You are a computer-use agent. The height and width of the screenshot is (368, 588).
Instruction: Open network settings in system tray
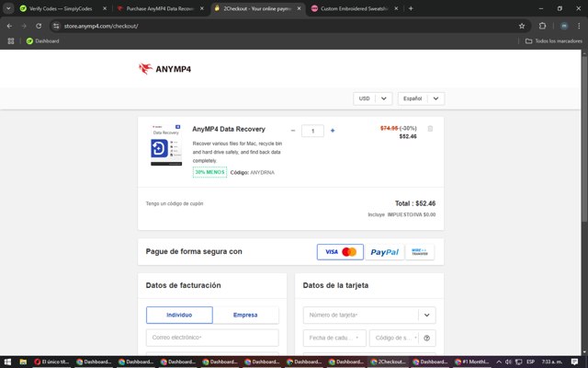pos(518,362)
